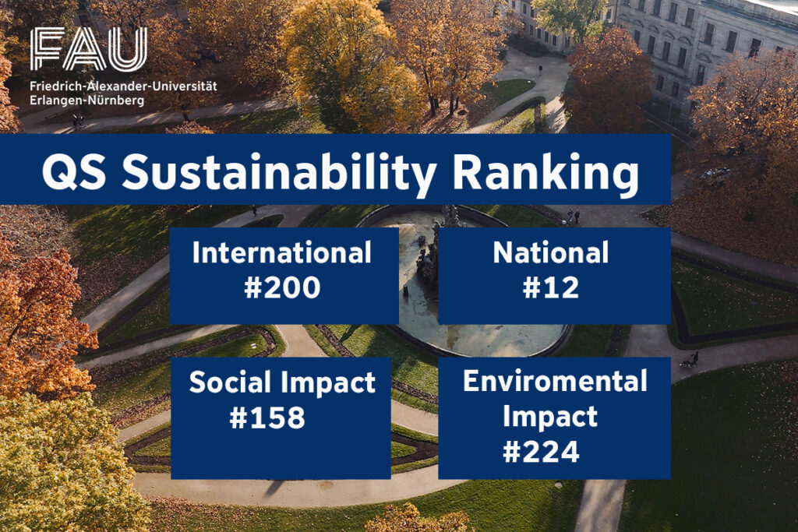Screen dimensions: 798x532
Task: Click the word Ranking in the title
Action: click(561, 173)
